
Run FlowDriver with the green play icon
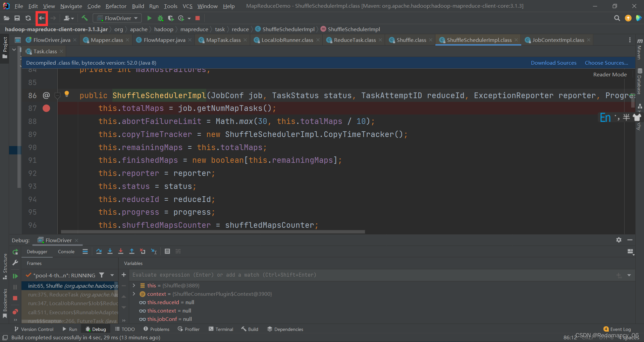[x=150, y=18]
